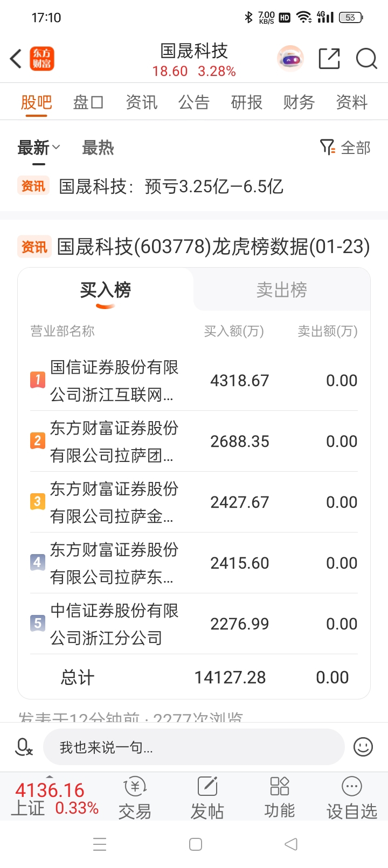Open 交易 trading icon
Viewport: 388px width, 868px height.
[x=135, y=798]
